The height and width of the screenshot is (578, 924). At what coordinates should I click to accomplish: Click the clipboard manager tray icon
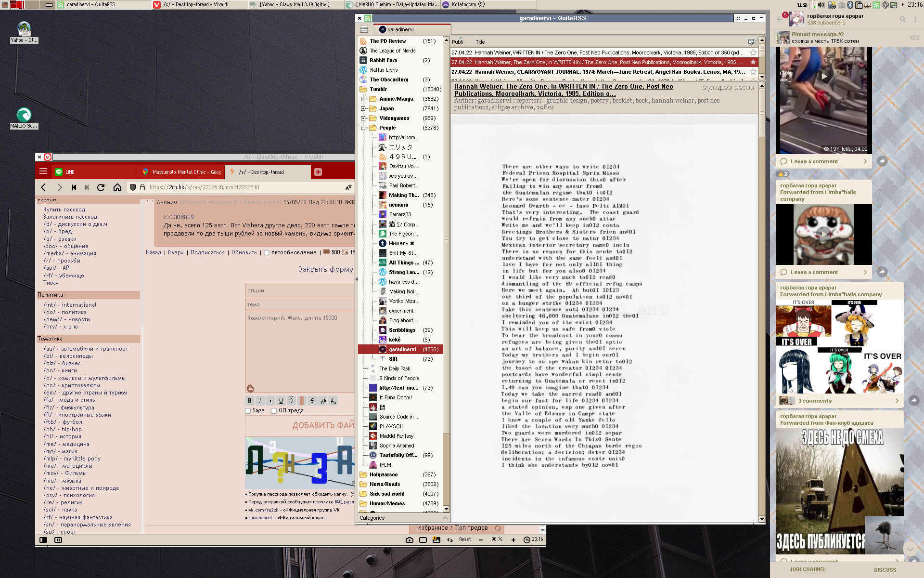(x=859, y=5)
